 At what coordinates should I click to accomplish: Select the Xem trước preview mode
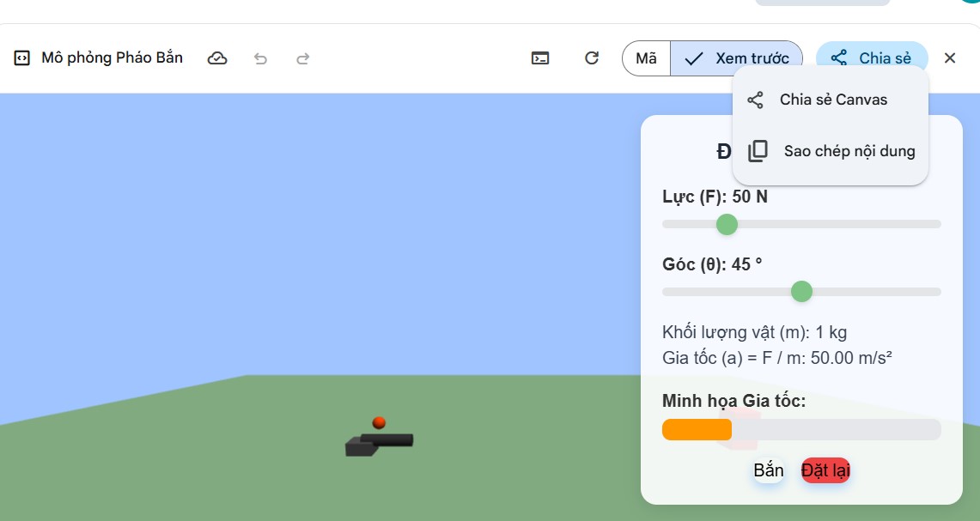(x=737, y=58)
